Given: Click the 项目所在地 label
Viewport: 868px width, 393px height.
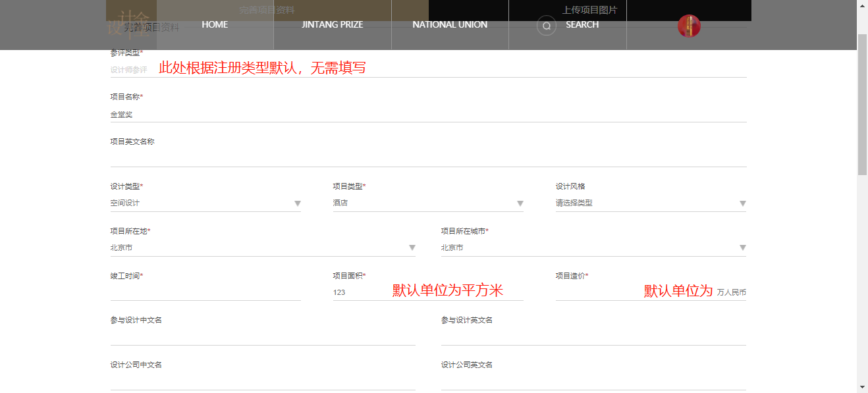Looking at the screenshot, I should tap(130, 231).
